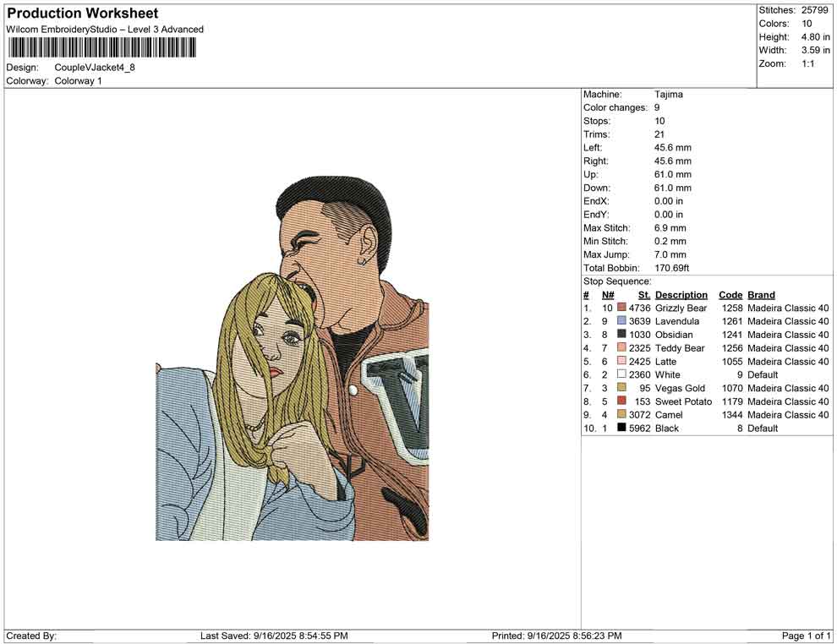Click the Production Worksheet title
This screenshot has height=644, width=837.
coord(82,14)
